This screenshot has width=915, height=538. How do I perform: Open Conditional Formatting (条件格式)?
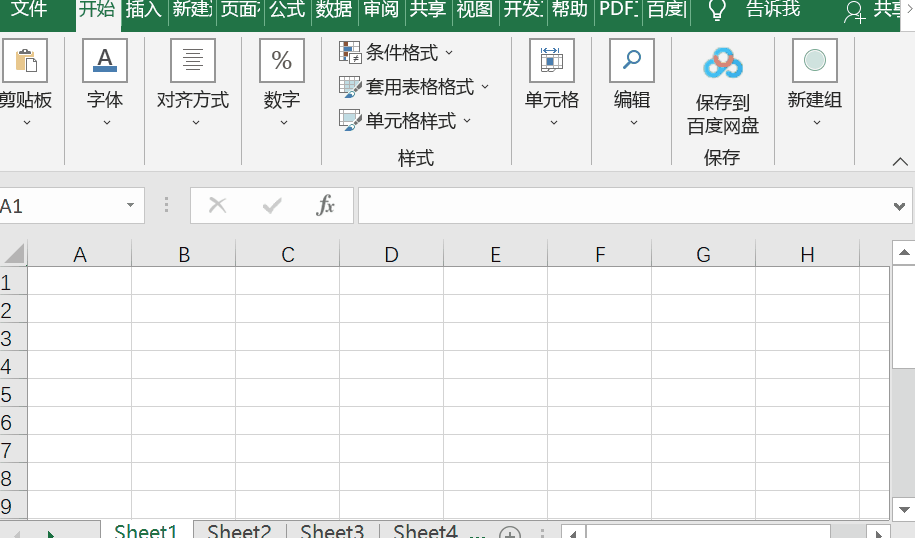(x=396, y=53)
